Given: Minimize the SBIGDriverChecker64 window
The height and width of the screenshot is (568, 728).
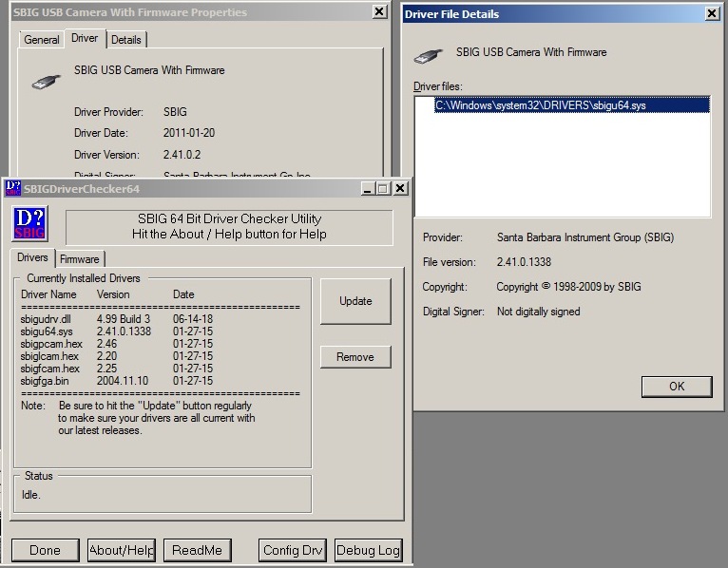Looking at the screenshot, I should point(368,188).
